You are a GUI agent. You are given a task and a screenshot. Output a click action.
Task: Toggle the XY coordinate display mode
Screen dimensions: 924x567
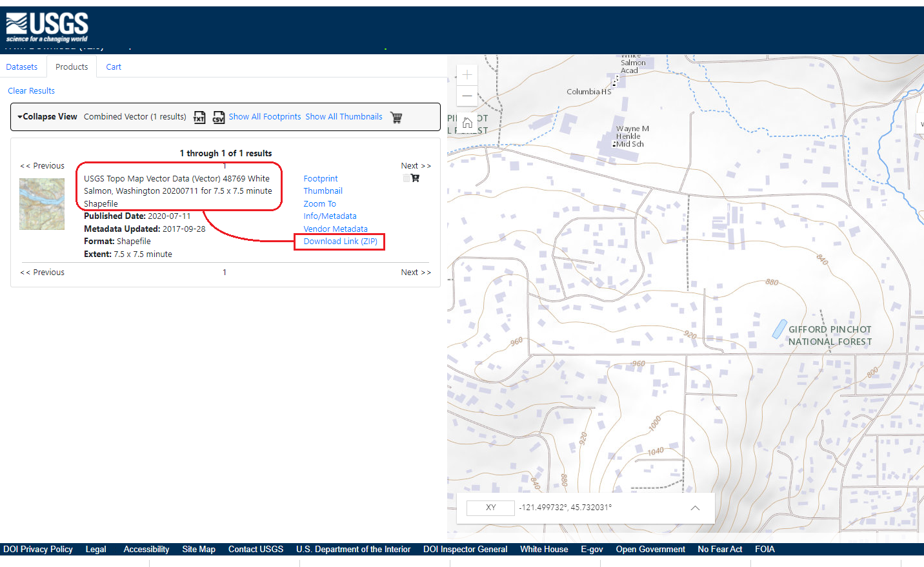click(490, 508)
